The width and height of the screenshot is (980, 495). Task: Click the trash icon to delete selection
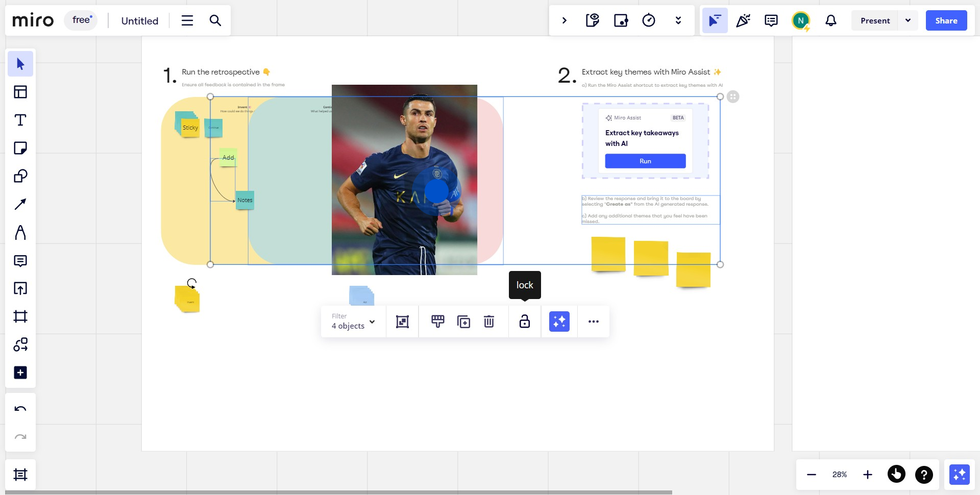[489, 321]
